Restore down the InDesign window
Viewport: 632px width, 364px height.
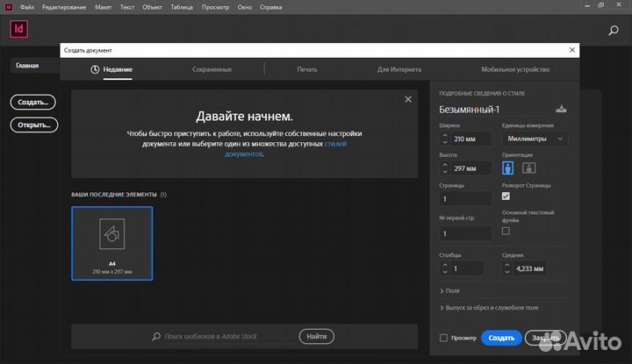click(601, 5)
